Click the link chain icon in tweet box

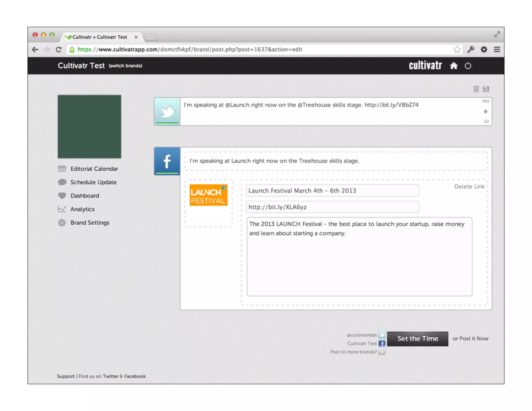point(486,101)
